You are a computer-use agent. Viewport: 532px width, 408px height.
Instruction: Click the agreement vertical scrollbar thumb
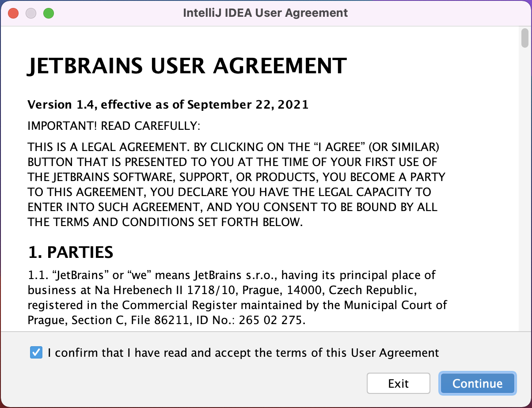(x=524, y=38)
